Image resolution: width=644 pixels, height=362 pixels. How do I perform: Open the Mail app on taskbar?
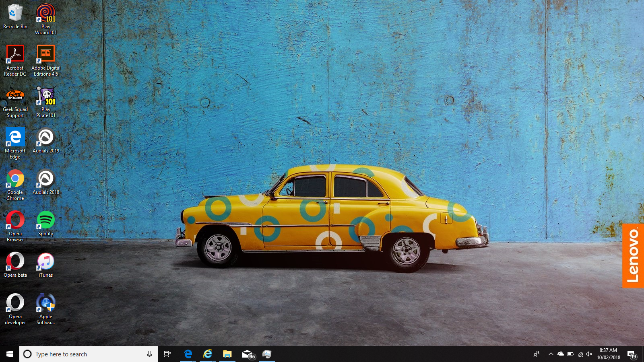tap(248, 354)
